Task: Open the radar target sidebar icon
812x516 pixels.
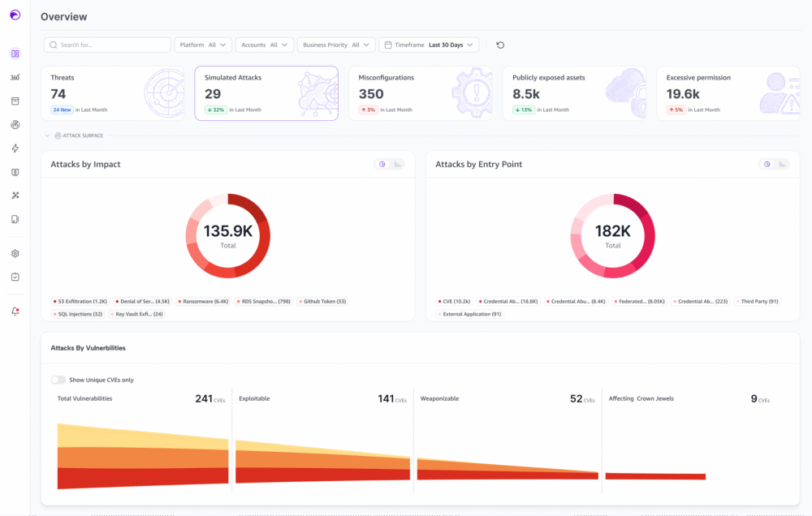Action: [15, 125]
